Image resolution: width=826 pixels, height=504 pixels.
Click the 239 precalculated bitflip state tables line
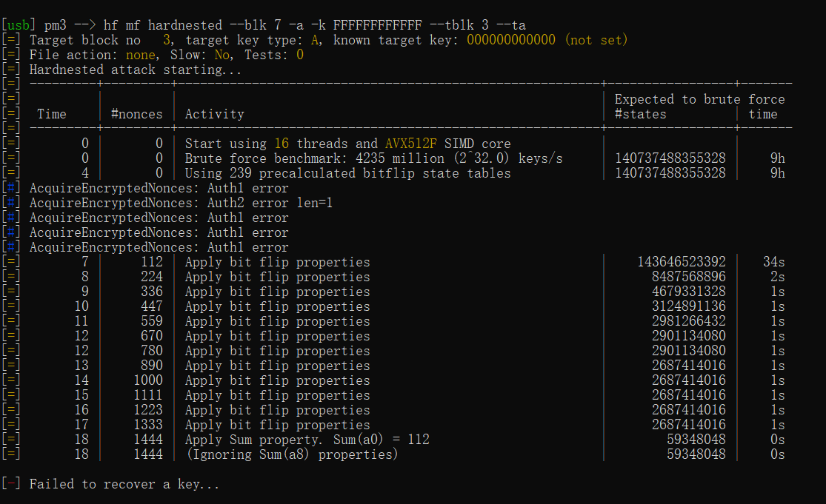[347, 173]
